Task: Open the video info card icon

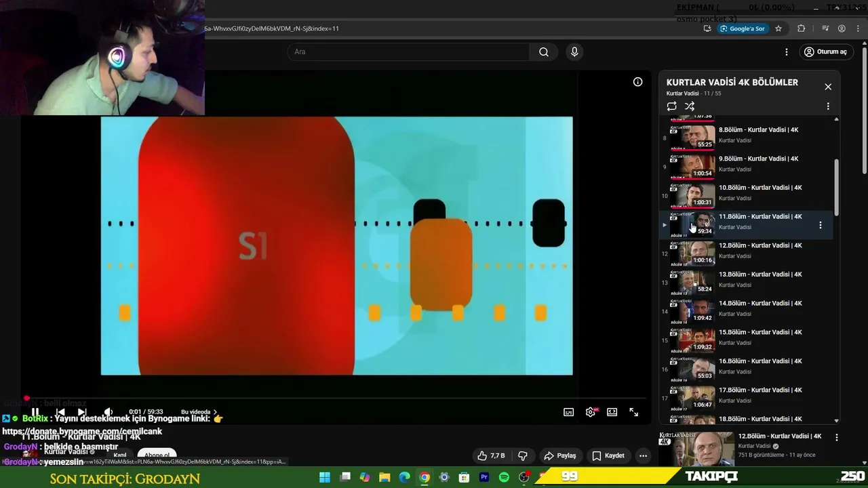Action: pos(638,82)
